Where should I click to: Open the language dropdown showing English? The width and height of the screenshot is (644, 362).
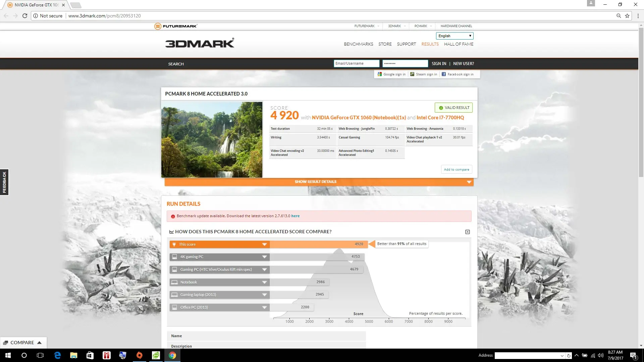point(454,36)
